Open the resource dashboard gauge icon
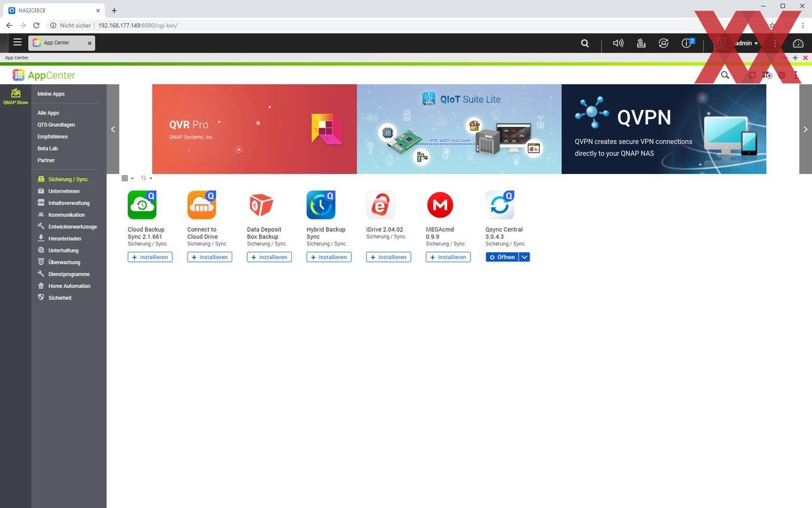The width and height of the screenshot is (812, 508). coord(798,43)
